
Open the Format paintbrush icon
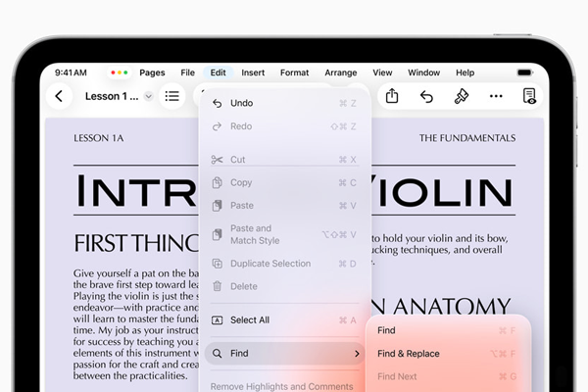coord(462,96)
